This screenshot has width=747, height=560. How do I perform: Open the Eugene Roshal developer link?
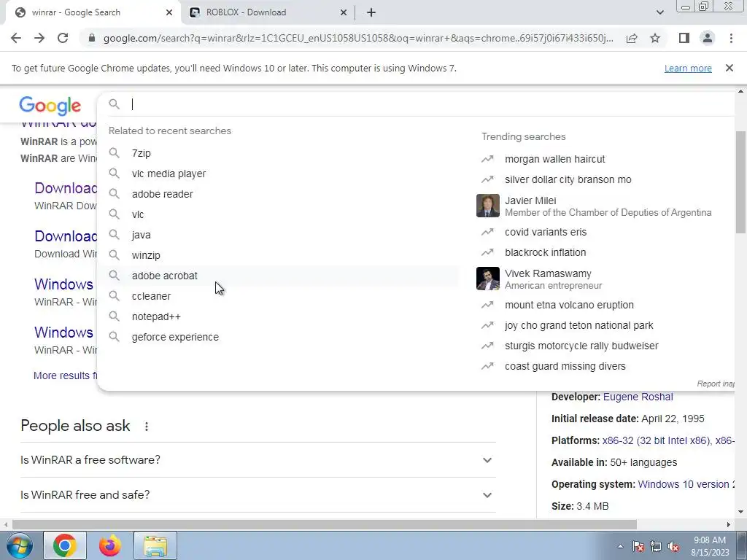(x=638, y=397)
